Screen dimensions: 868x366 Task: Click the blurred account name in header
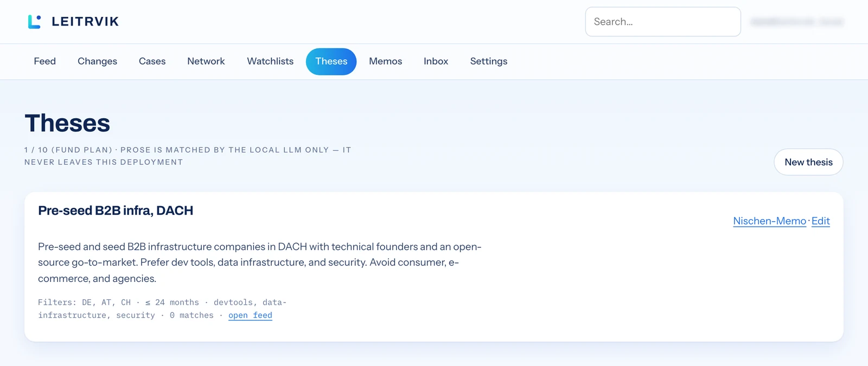pyautogui.click(x=797, y=22)
